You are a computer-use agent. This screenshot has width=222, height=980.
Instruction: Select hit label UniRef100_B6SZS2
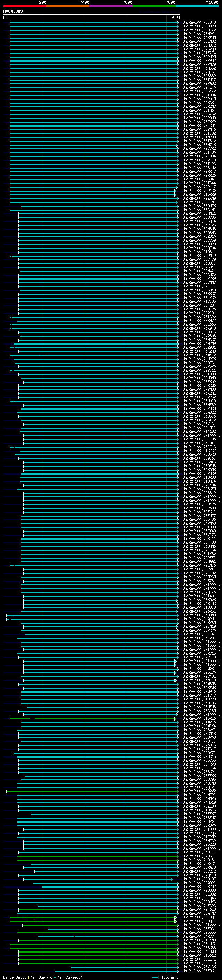coord(199,114)
